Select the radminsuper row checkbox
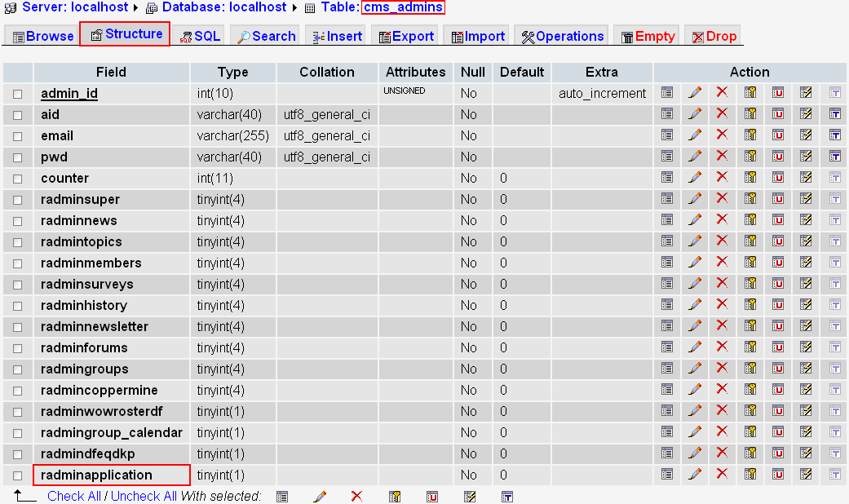Image resolution: width=849 pixels, height=504 pixels. tap(17, 200)
